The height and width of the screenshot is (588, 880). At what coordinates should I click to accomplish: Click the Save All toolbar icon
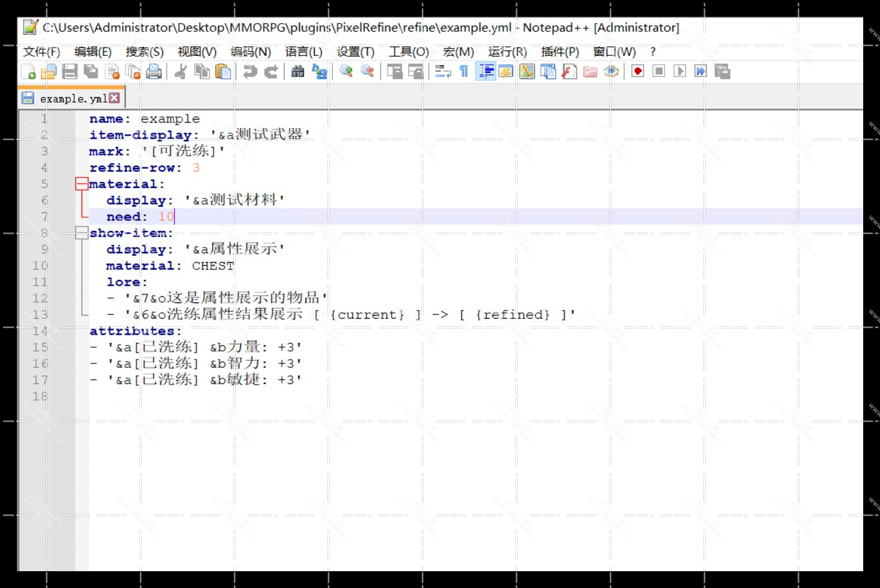91,72
